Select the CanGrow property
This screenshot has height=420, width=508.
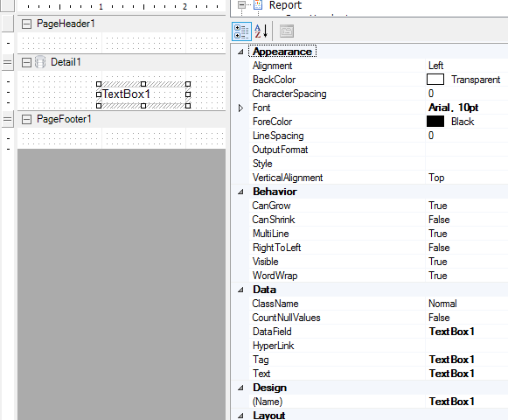pyautogui.click(x=271, y=206)
